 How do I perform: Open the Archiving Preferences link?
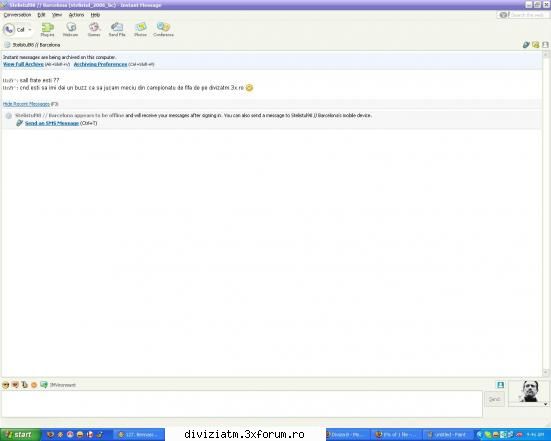(x=101, y=64)
